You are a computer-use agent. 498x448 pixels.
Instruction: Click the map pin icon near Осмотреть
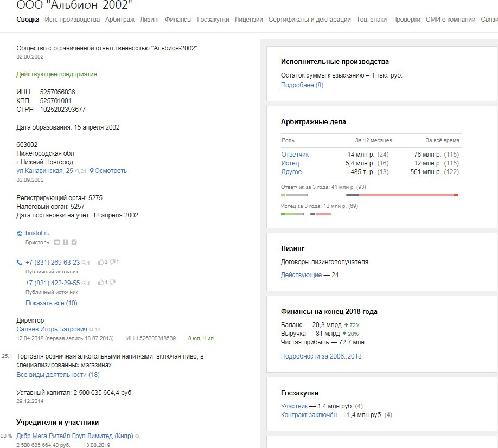click(x=92, y=171)
